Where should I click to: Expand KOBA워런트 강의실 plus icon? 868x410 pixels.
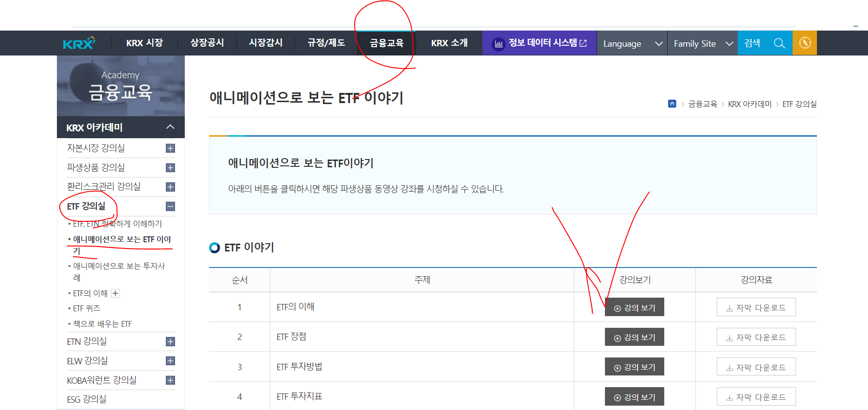tap(170, 380)
